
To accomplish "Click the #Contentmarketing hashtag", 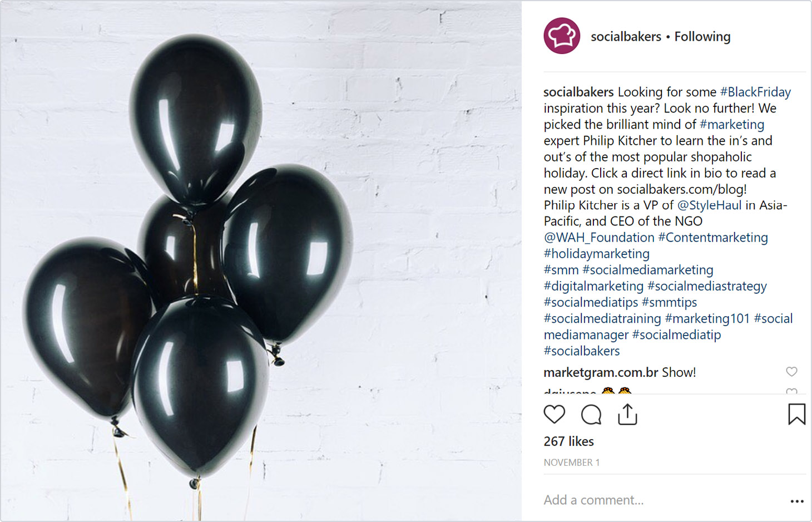I will point(713,238).
